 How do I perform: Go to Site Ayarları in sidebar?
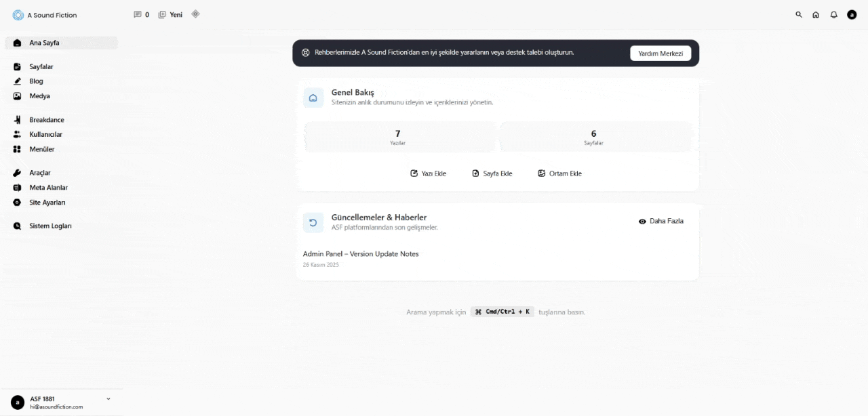[x=47, y=203]
